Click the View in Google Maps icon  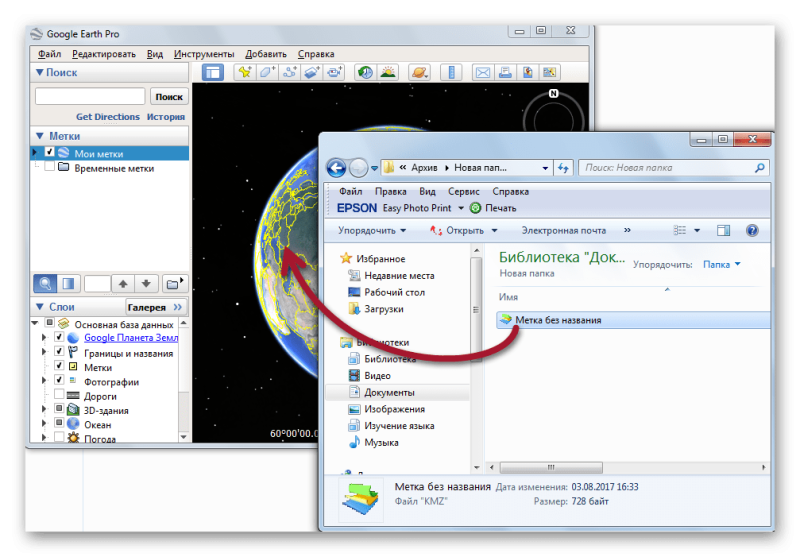coord(549,72)
